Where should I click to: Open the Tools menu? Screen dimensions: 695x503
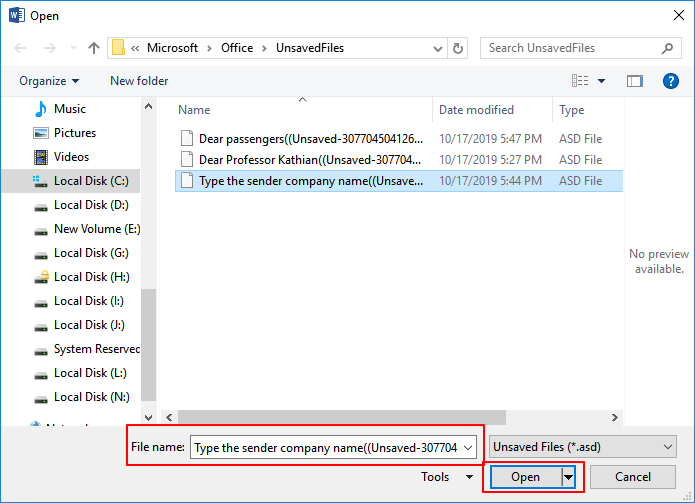pyautogui.click(x=442, y=478)
